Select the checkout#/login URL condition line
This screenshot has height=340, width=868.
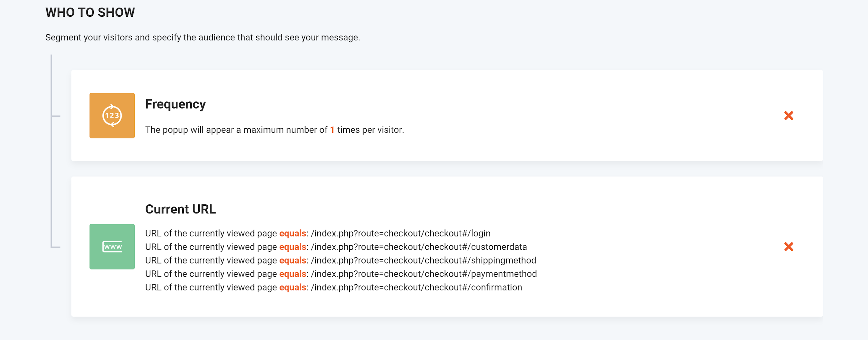318,233
